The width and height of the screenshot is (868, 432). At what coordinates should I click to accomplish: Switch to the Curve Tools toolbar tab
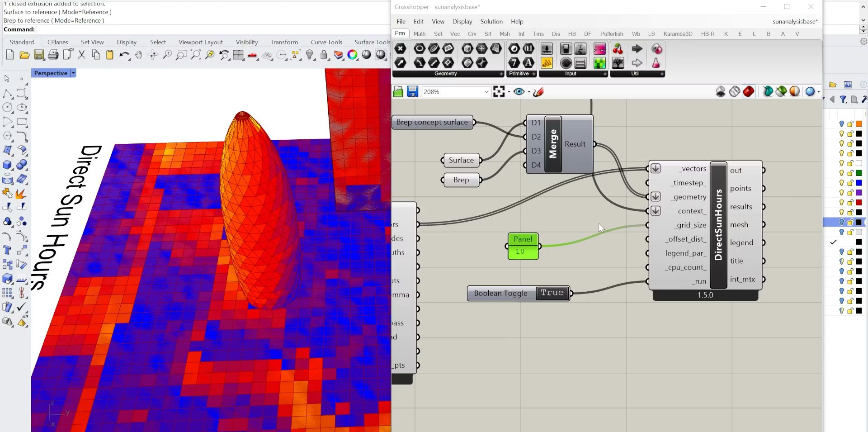coord(326,42)
